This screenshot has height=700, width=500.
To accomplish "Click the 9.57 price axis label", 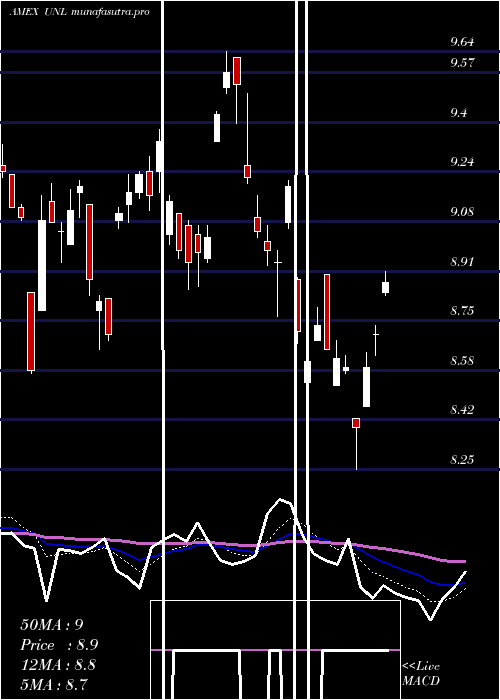I will [x=462, y=62].
